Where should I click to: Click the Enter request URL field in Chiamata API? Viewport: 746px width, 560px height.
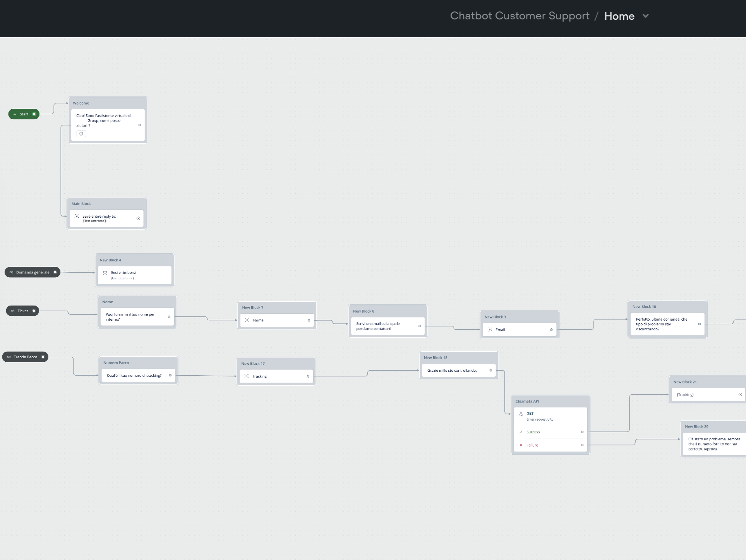pyautogui.click(x=540, y=419)
